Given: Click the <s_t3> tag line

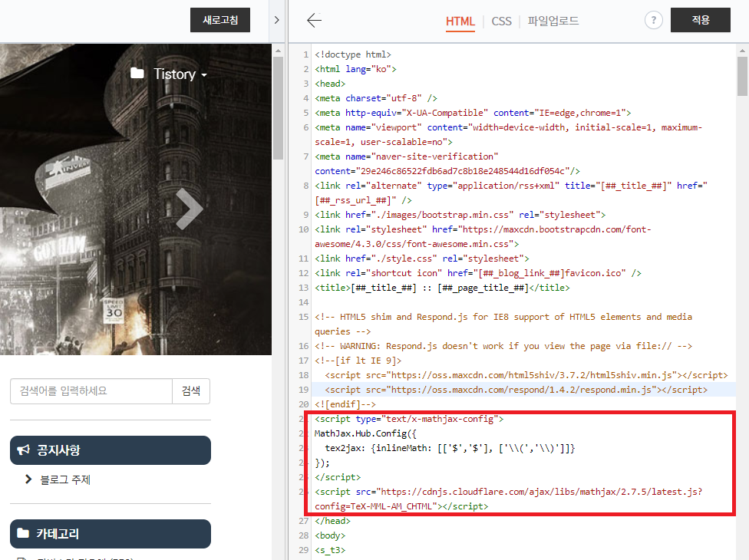Looking at the screenshot, I should [x=330, y=550].
